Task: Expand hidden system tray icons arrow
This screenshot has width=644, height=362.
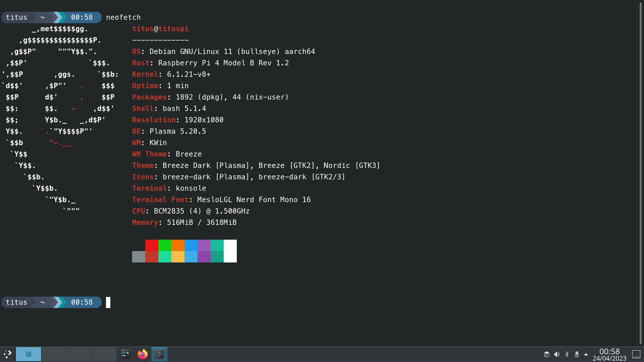Action: [x=586, y=354]
